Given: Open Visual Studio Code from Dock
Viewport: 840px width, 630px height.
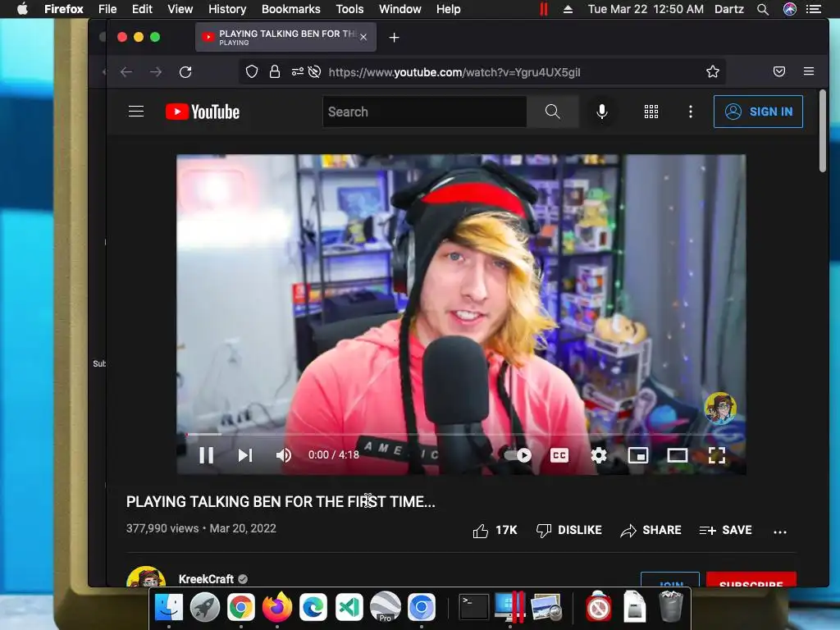Looking at the screenshot, I should point(349,608).
